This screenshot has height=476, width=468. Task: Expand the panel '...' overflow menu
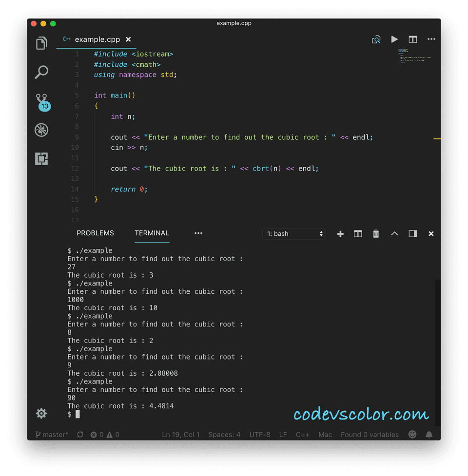(x=198, y=233)
